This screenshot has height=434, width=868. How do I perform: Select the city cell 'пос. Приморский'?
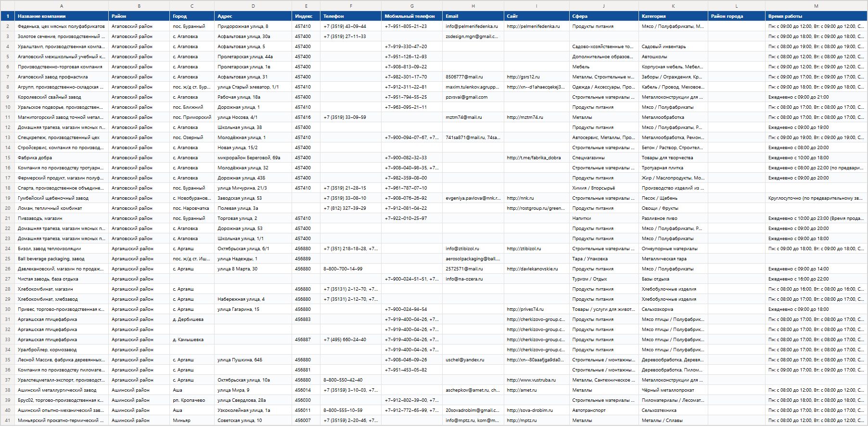coord(192,117)
